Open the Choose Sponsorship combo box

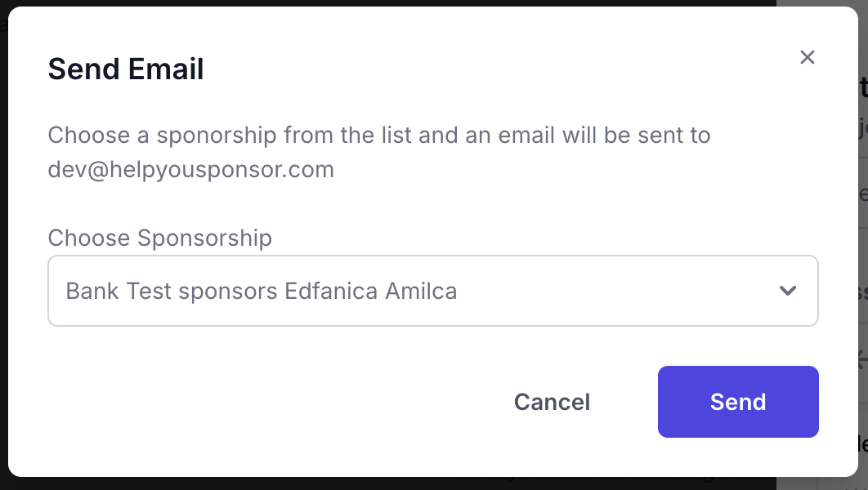433,291
